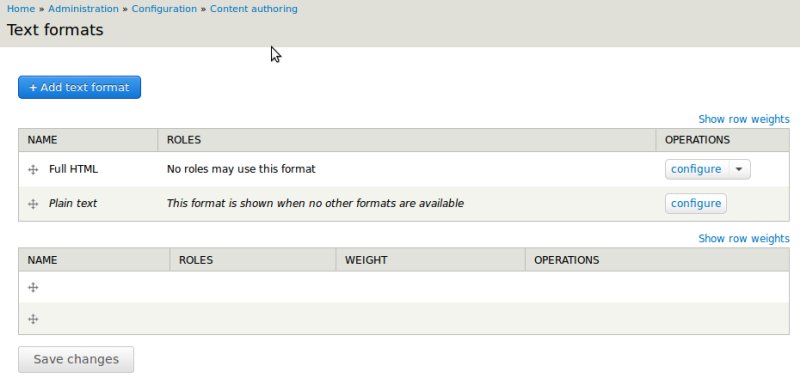Click the Save changes button
This screenshot has width=800, height=378.
coord(76,359)
